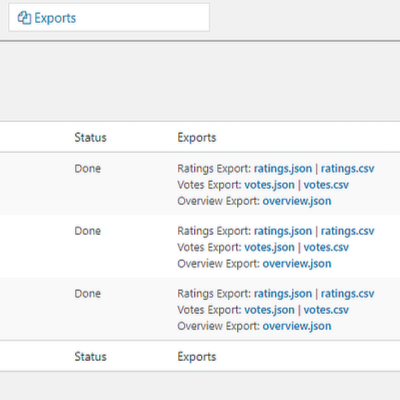
Task: Click the Status column header at top
Action: (90, 137)
